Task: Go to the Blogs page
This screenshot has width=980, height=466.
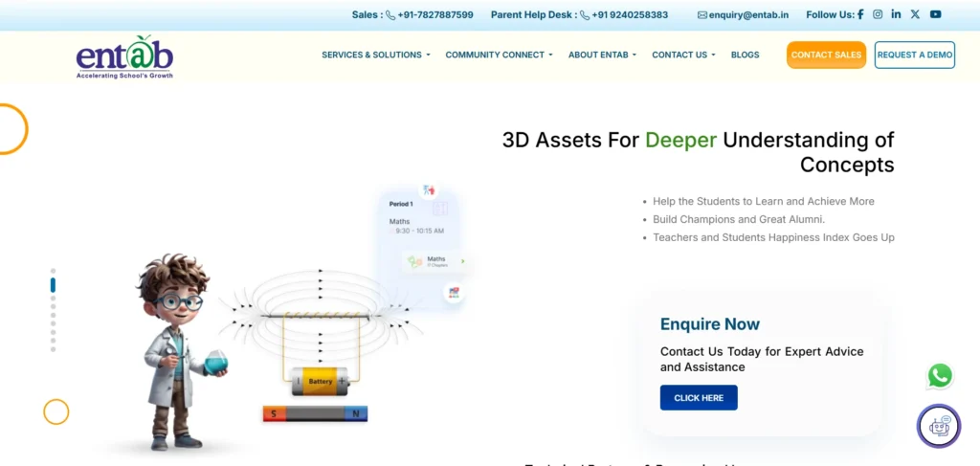Action: coord(745,55)
